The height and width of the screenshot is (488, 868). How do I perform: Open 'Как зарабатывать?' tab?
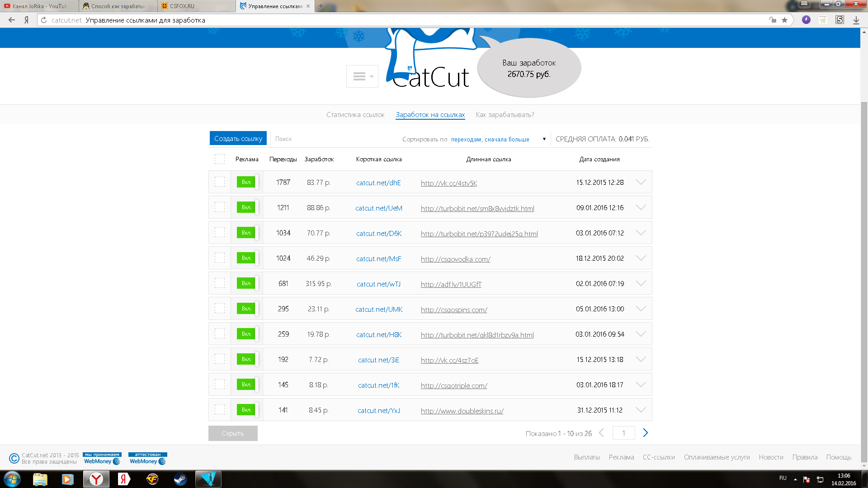point(505,115)
